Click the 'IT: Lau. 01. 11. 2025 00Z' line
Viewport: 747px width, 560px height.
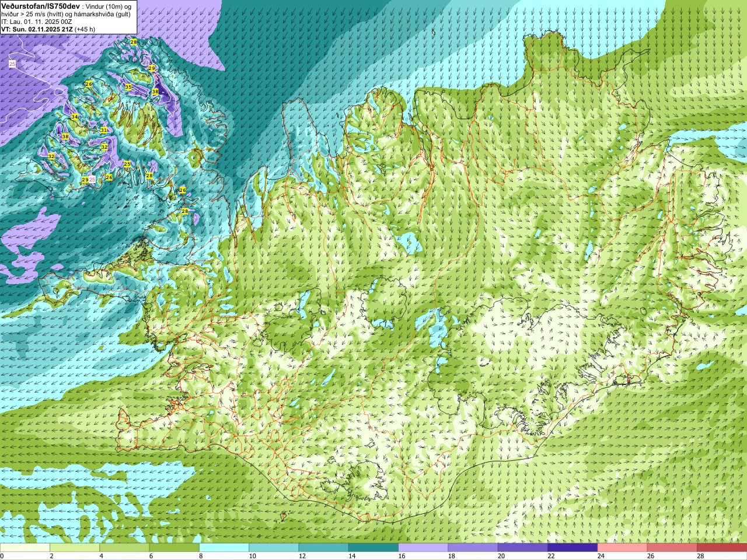pyautogui.click(x=36, y=22)
